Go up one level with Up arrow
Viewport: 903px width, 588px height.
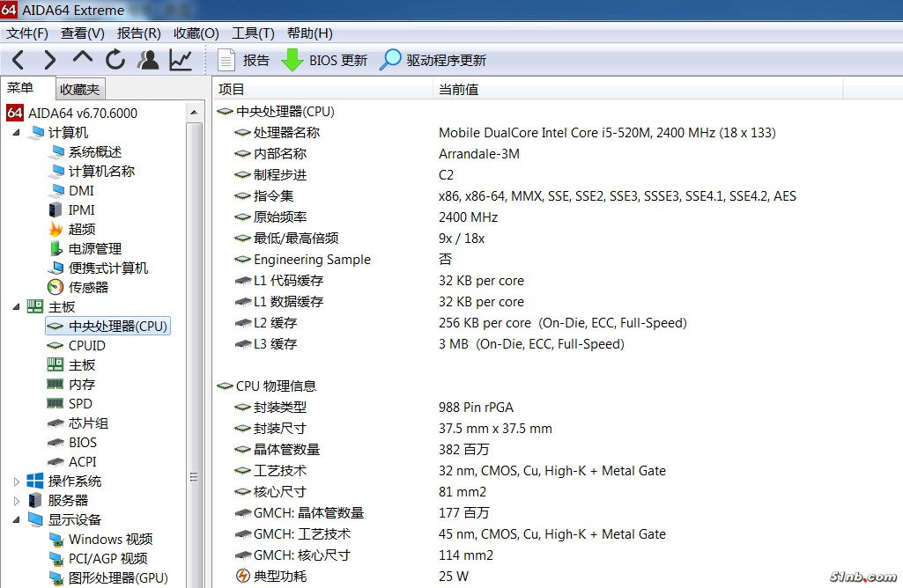83,59
